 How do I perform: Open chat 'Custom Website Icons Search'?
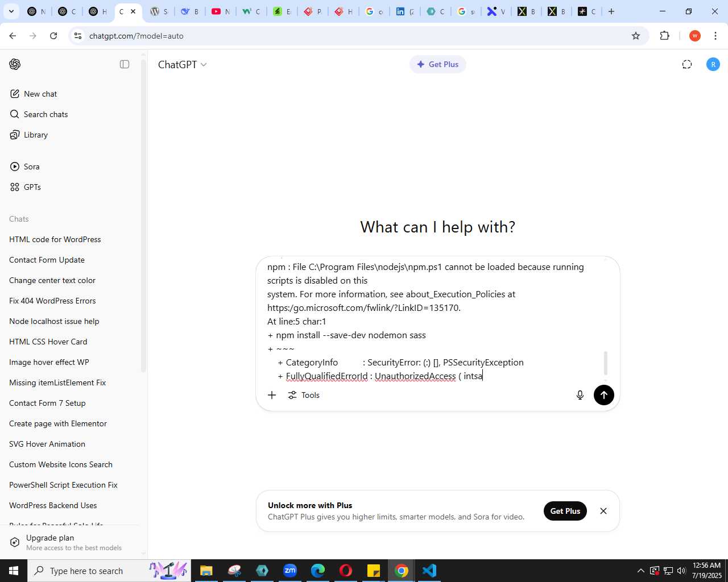coord(61,464)
